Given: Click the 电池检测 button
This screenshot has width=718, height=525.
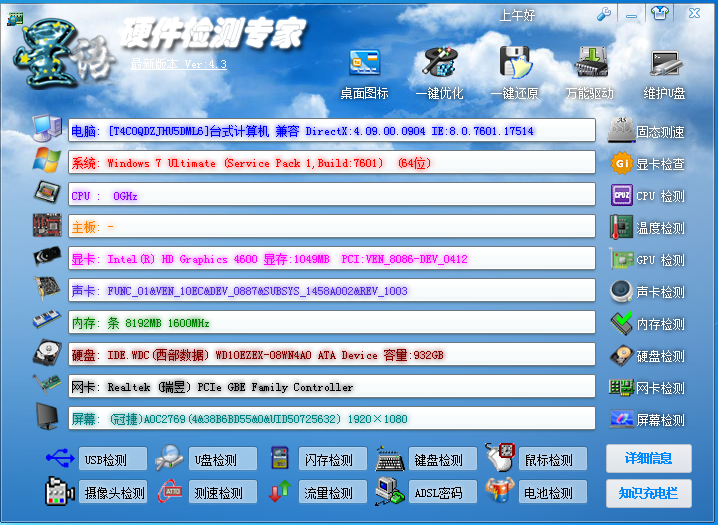Looking at the screenshot, I should point(552,492).
